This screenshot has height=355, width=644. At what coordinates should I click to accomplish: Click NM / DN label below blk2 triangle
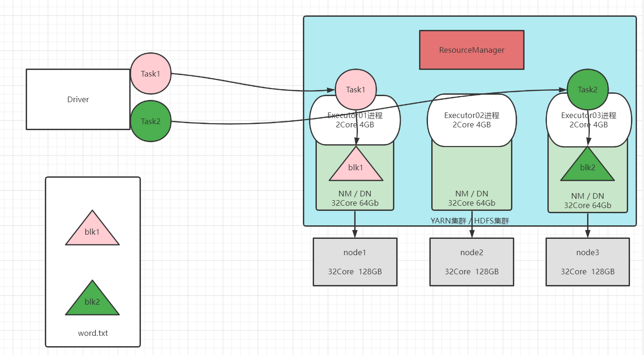tap(588, 196)
